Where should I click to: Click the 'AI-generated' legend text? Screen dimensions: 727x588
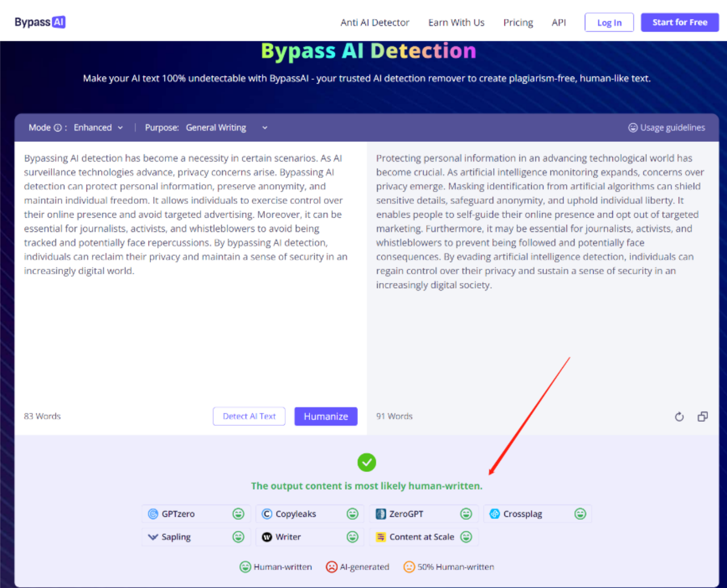(x=364, y=567)
